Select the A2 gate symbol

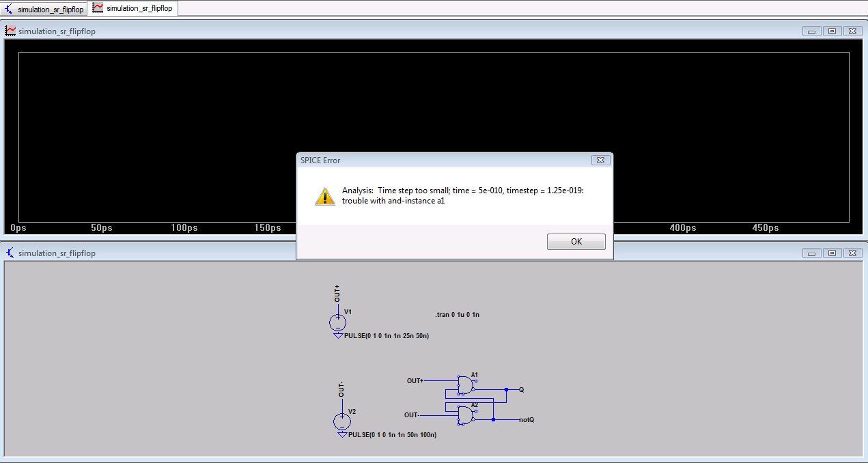[466, 415]
